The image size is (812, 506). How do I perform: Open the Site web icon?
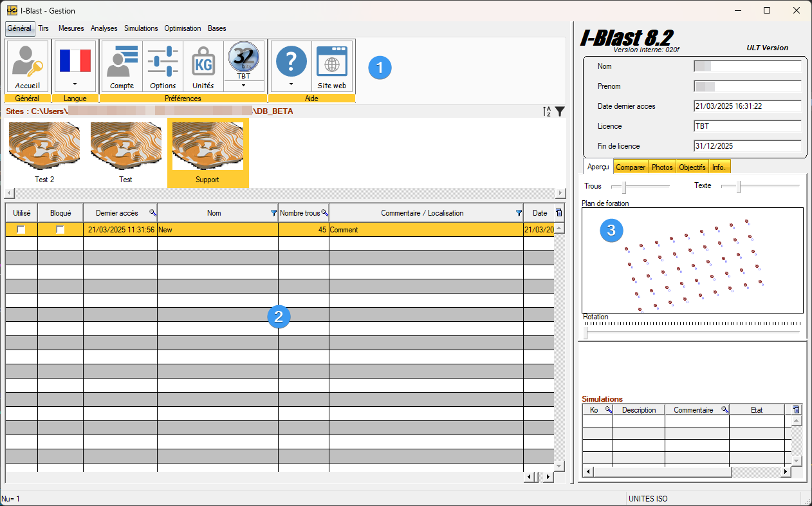332,66
